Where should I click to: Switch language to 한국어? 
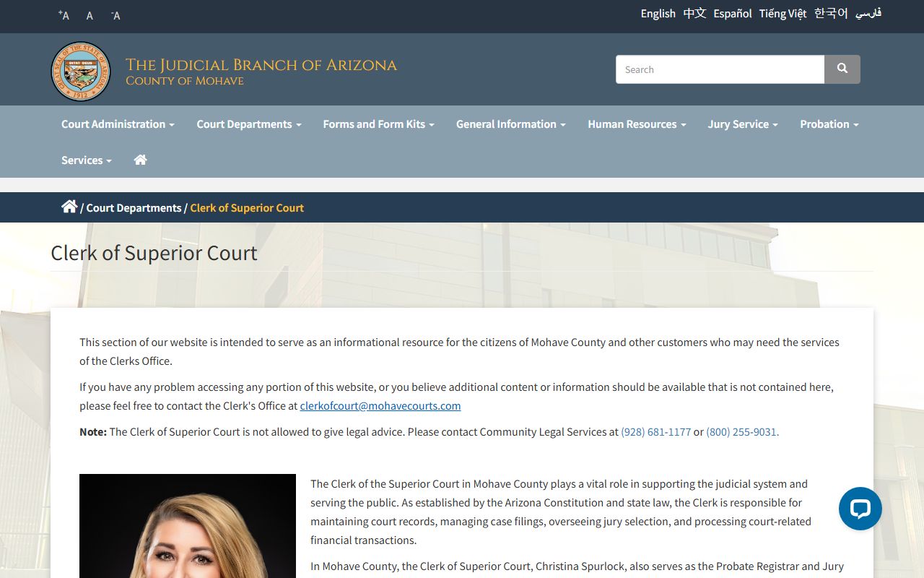pyautogui.click(x=831, y=14)
